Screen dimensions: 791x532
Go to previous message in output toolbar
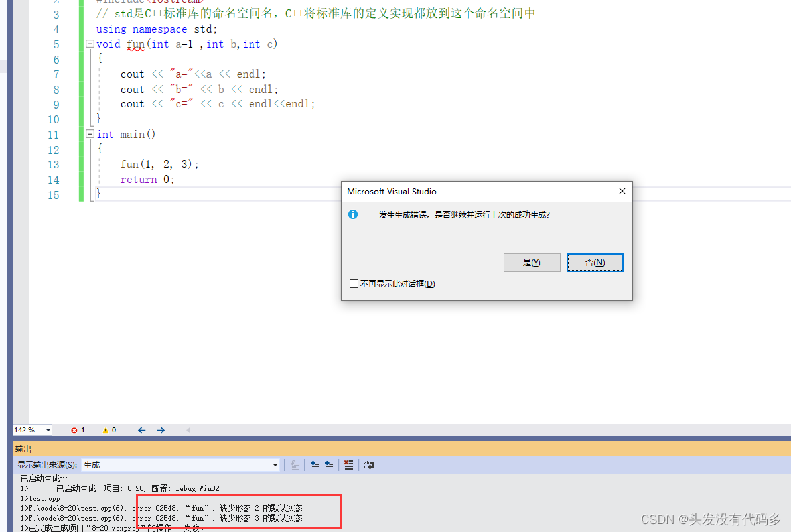tap(315, 465)
